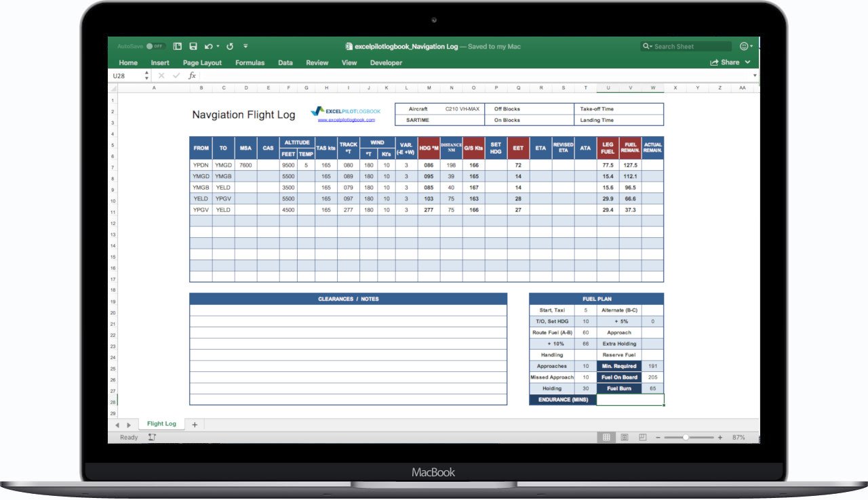Redo the last action
The height and width of the screenshot is (500, 868).
(x=230, y=46)
